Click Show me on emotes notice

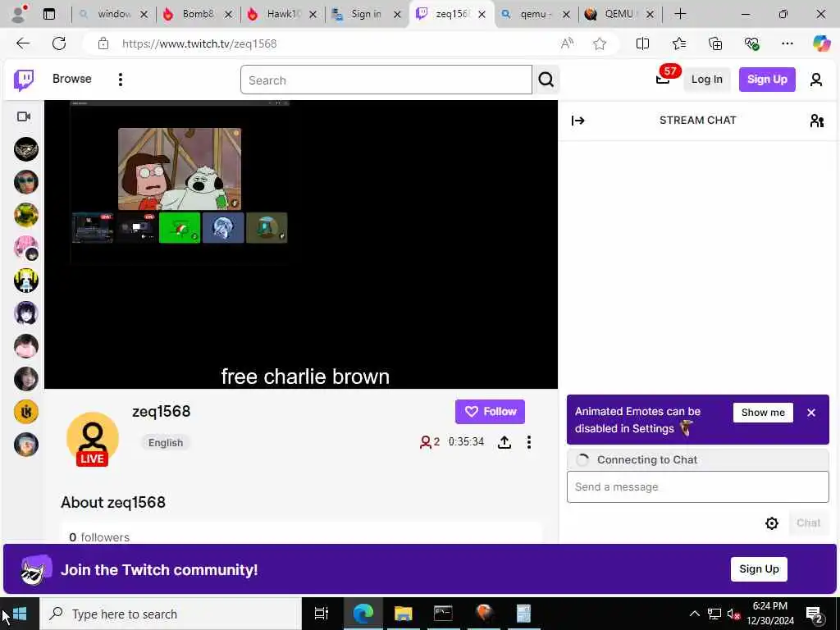click(763, 413)
